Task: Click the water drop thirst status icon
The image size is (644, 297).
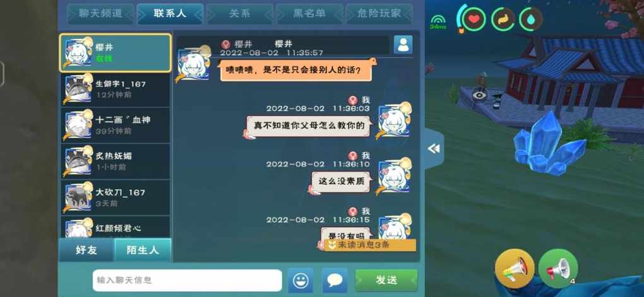Action: pyautogui.click(x=530, y=19)
